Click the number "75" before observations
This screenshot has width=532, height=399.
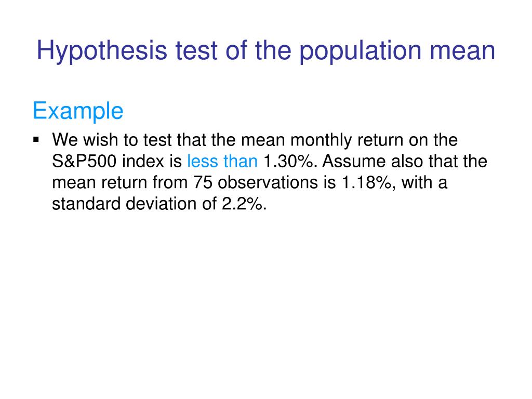click(x=203, y=182)
